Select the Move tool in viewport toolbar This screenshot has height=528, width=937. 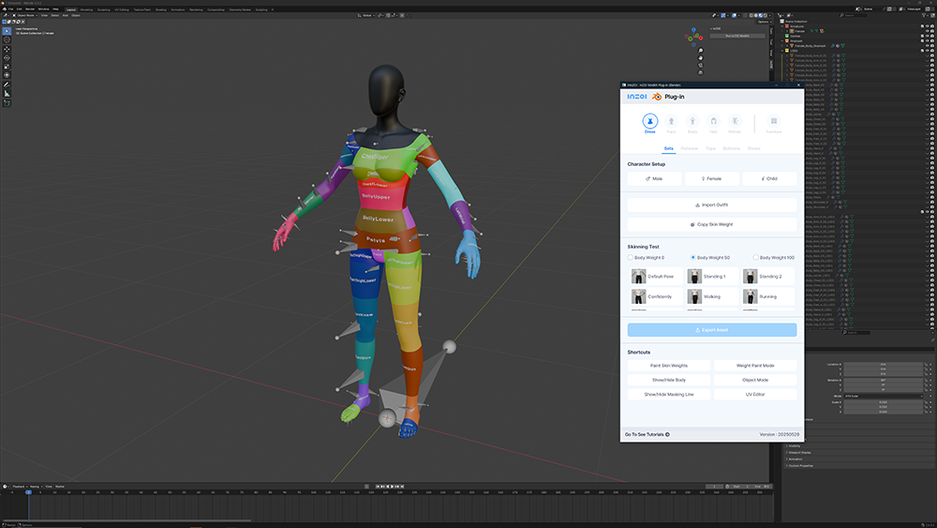7,49
